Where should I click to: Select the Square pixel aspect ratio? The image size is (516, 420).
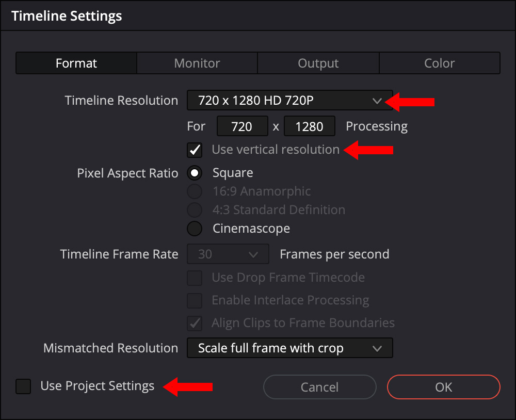tap(194, 172)
